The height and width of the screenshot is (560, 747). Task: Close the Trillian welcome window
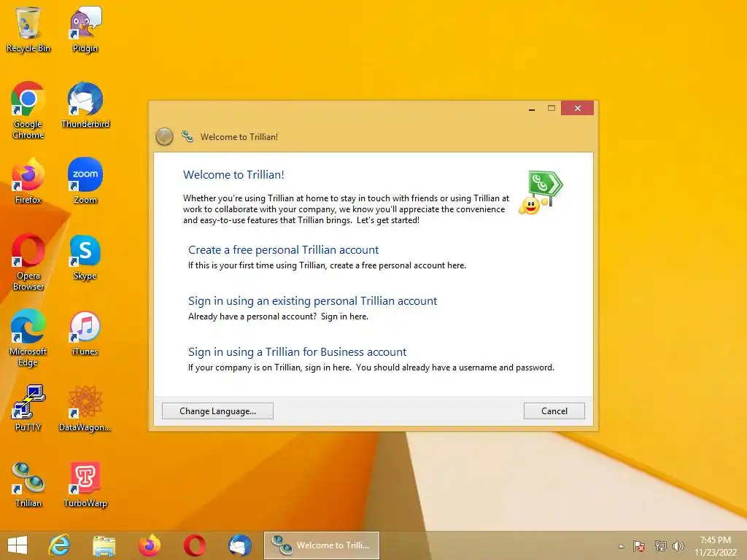(578, 108)
